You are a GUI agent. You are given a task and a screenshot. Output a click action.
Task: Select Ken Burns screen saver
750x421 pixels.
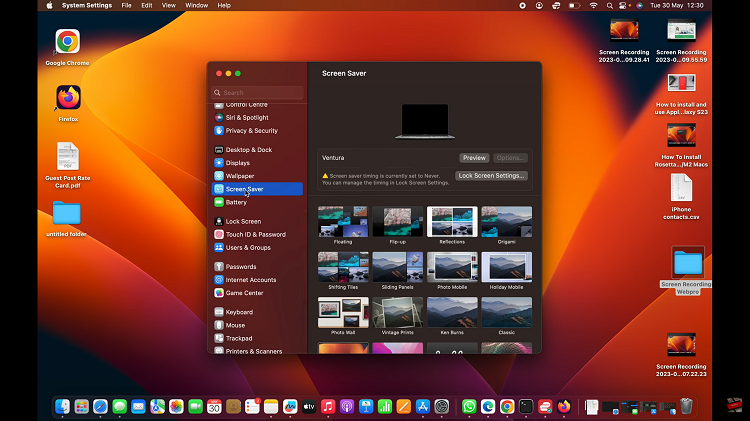click(x=452, y=312)
